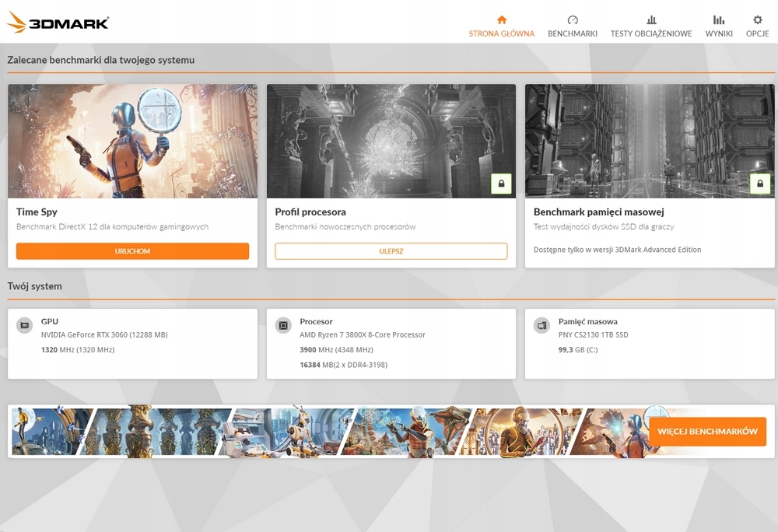Click the GPU card icon

pyautogui.click(x=24, y=325)
